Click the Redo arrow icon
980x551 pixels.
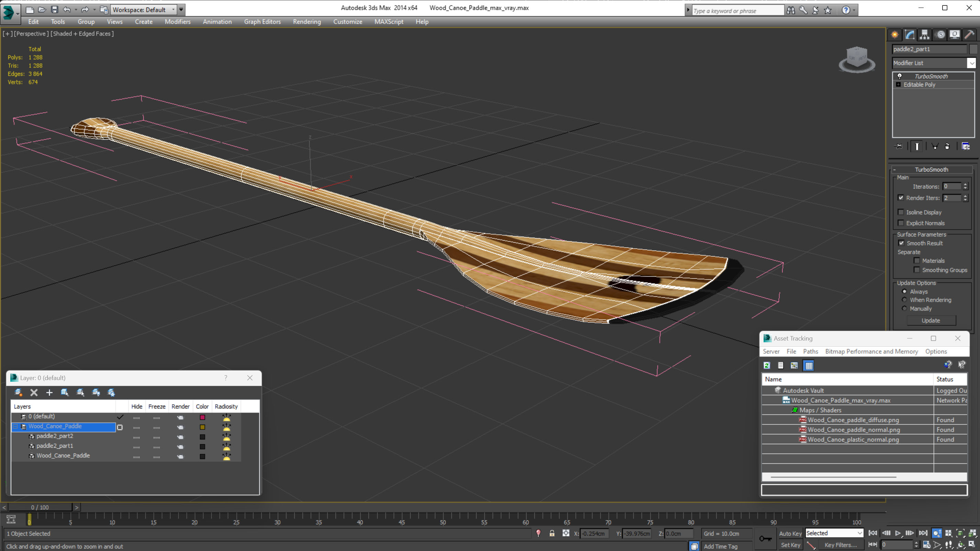(x=85, y=10)
